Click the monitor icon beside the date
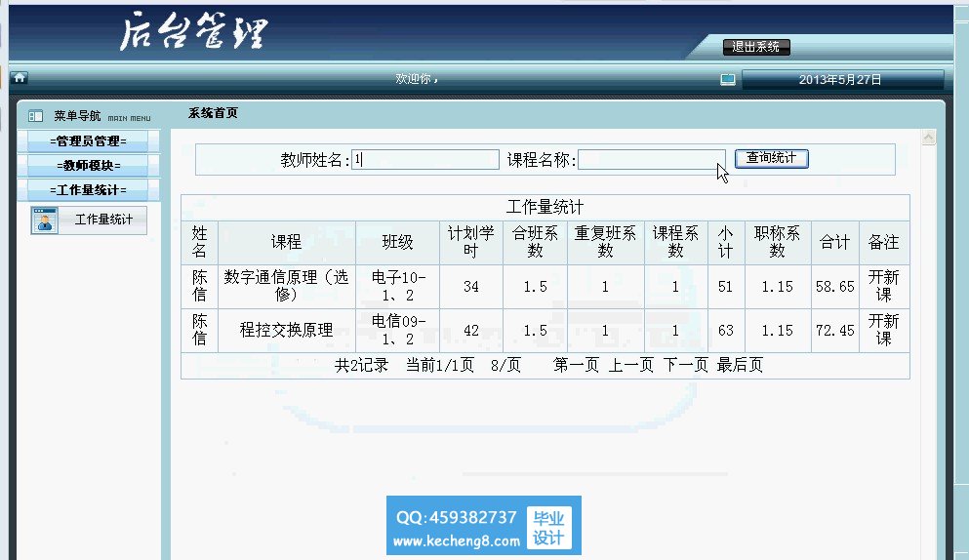Screen dimensions: 969x560 (728, 80)
